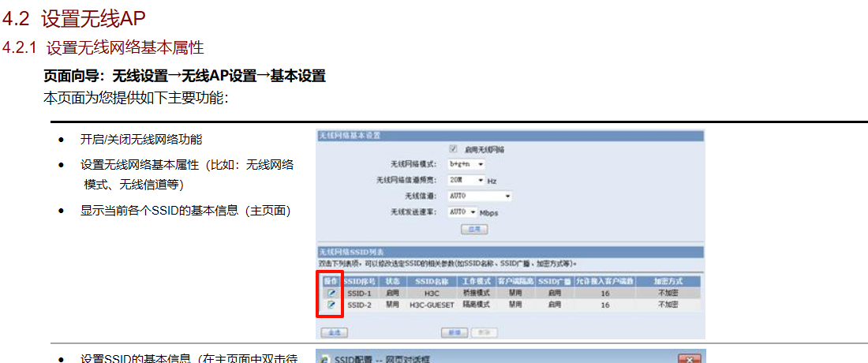This screenshot has height=363, width=868.
Task: Open the 无线网络模式 b+g+n dropdown
Action: (466, 164)
